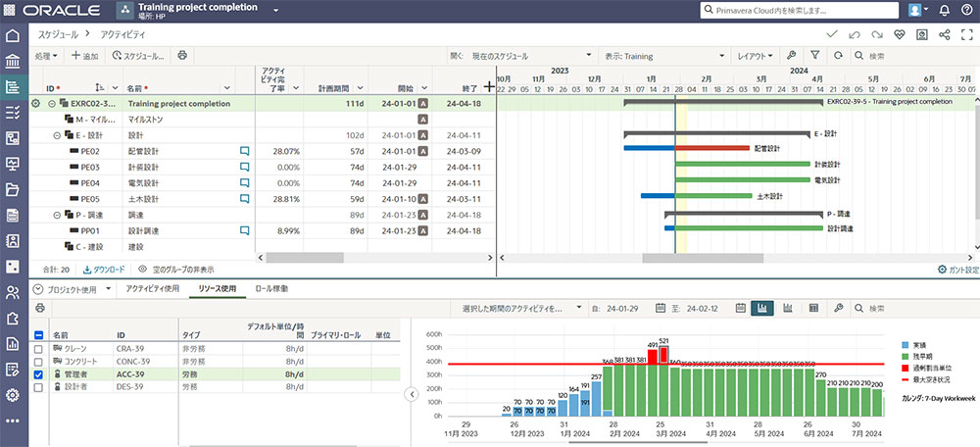Open the 選択した期間のアクティビティ dropdown
The image size is (980, 447).
coord(522,308)
